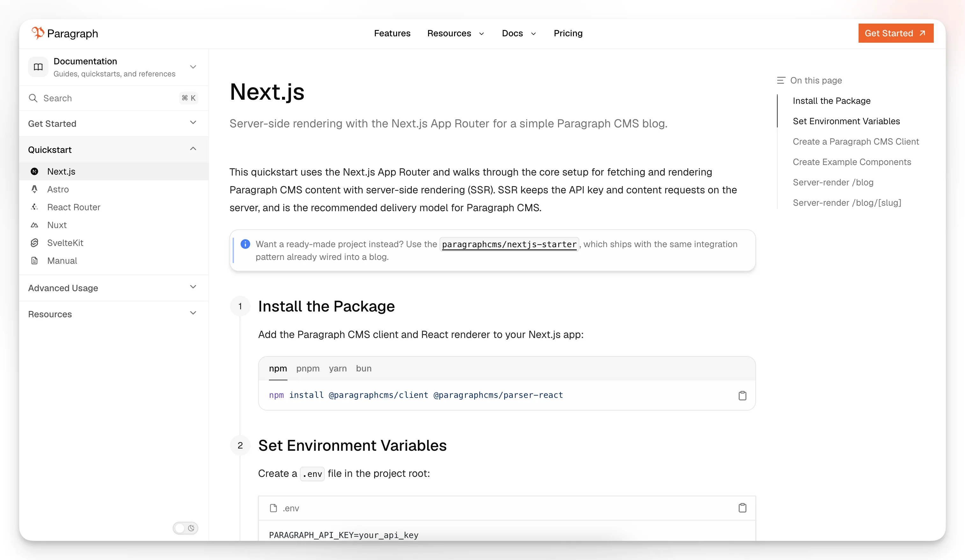Viewport: 965px width, 560px height.
Task: Jump to Install the Package section
Action: [x=831, y=101]
